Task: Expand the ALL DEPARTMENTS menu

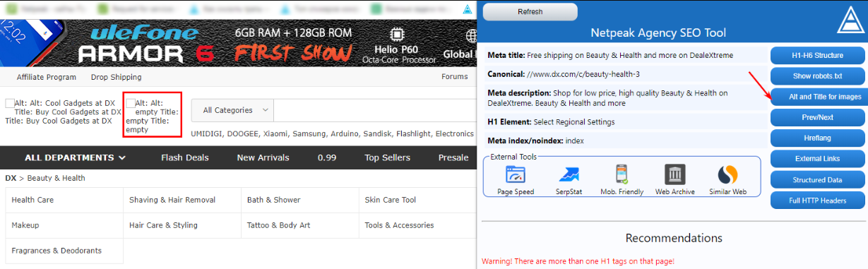Action: click(75, 157)
